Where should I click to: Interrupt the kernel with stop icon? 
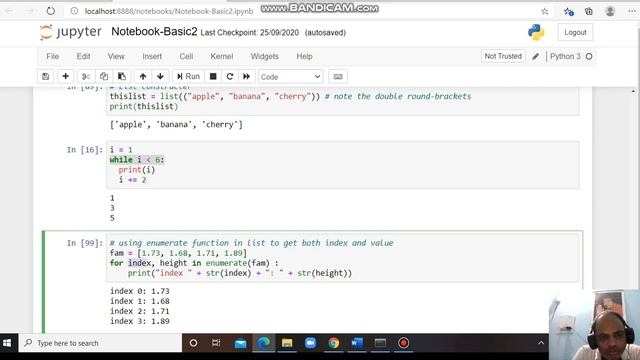[x=213, y=76]
